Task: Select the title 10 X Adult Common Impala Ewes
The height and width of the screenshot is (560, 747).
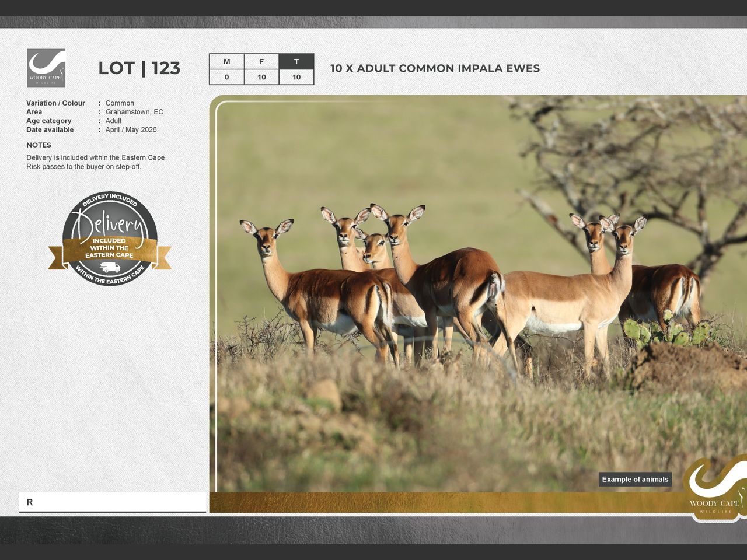Action: [x=435, y=68]
